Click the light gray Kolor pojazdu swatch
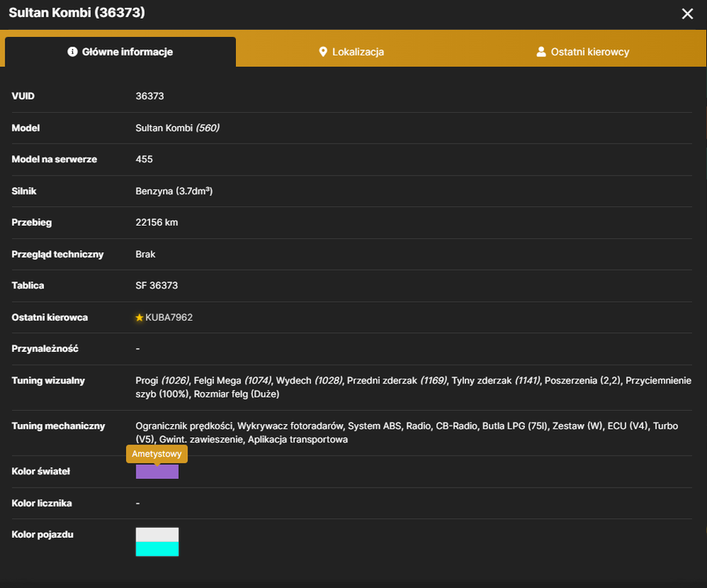 point(157,535)
